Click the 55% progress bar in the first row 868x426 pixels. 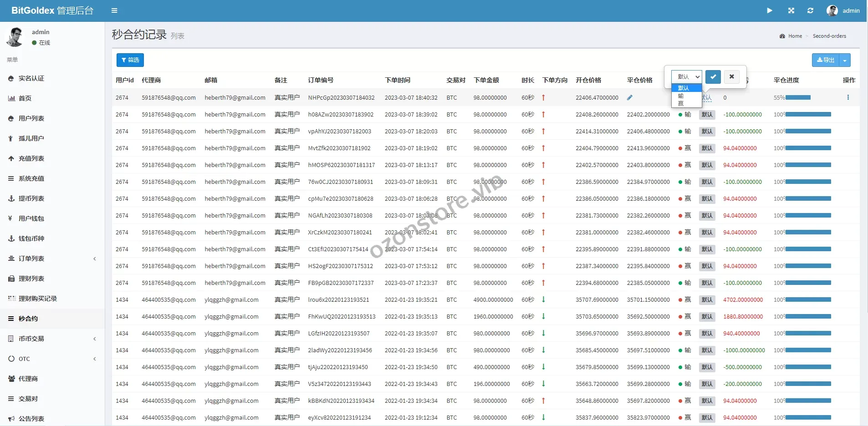pos(797,97)
